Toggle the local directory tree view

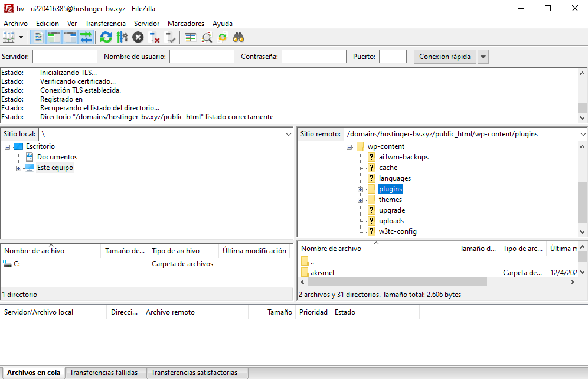click(53, 37)
